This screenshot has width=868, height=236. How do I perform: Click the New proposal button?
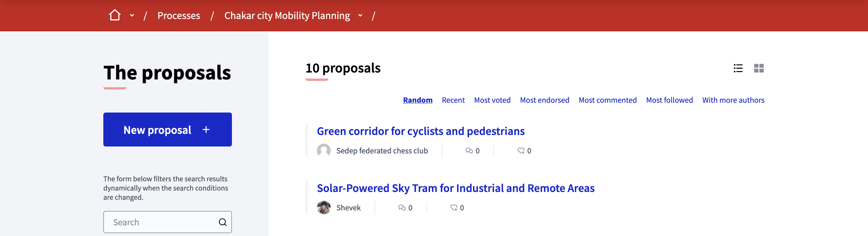167,130
